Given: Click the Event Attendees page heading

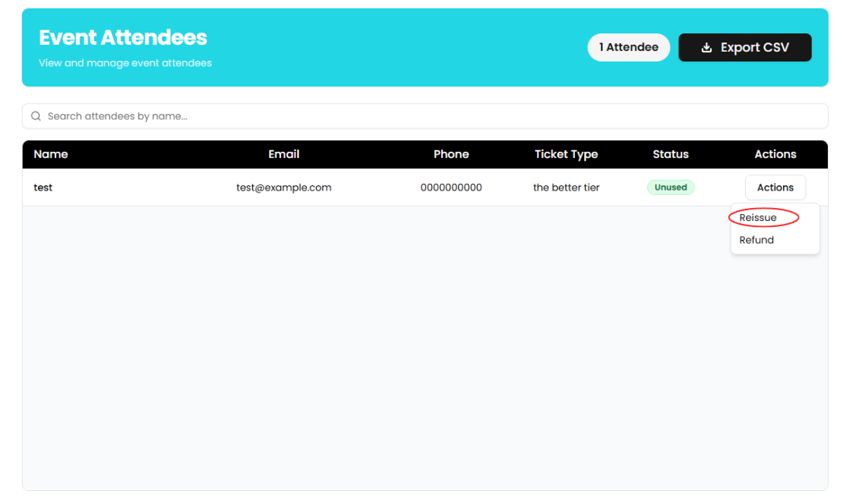Looking at the screenshot, I should (123, 37).
